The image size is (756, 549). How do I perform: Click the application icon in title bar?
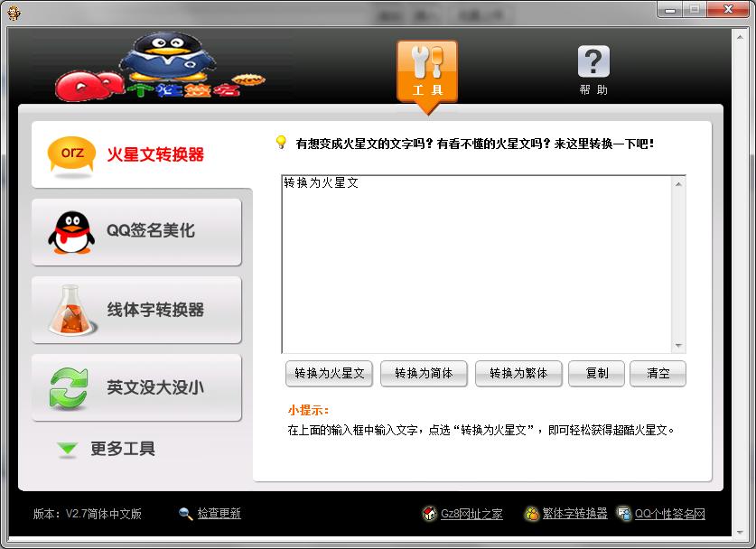14,12
